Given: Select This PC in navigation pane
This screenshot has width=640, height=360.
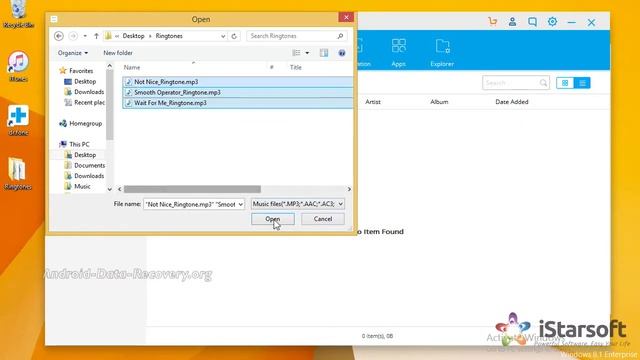Looking at the screenshot, I should coord(75,144).
